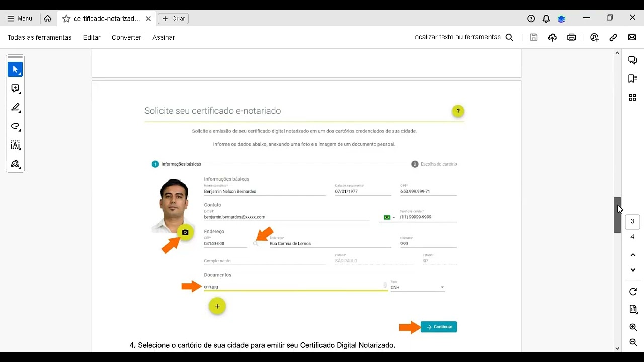Open the page thumbnails grid icon
This screenshot has height=362, width=644.
(x=633, y=98)
